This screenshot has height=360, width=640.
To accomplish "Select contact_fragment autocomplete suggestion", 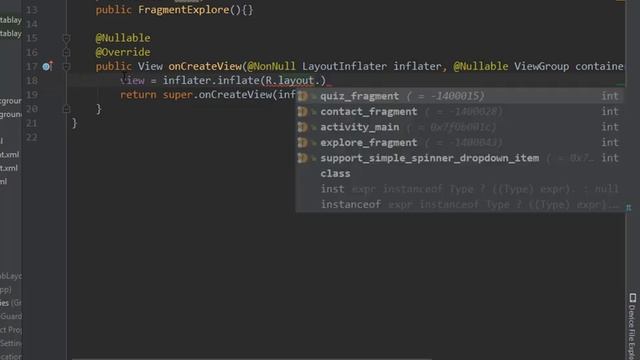I will point(460,111).
